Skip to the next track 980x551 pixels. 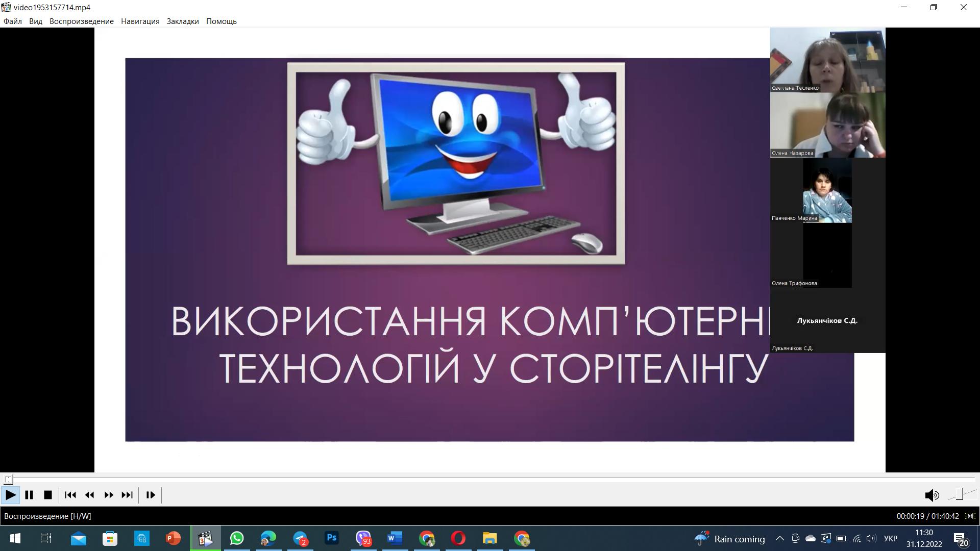tap(127, 495)
